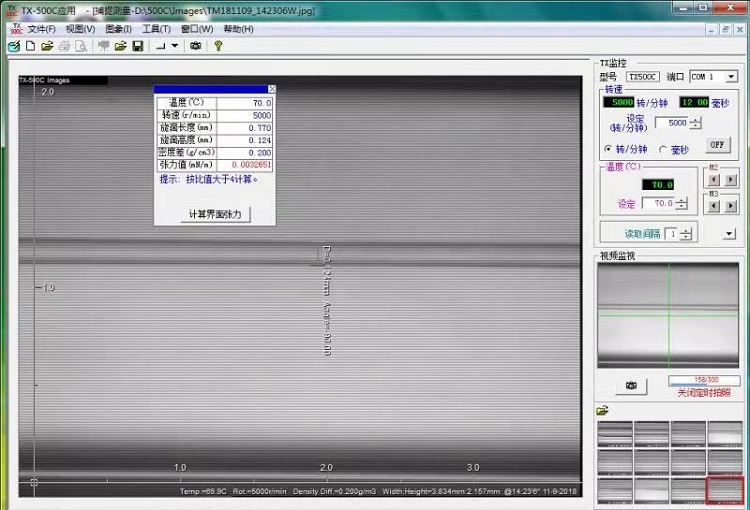Image resolution: width=750 pixels, height=510 pixels.
Task: Click the New document toolbar icon
Action: [31, 46]
